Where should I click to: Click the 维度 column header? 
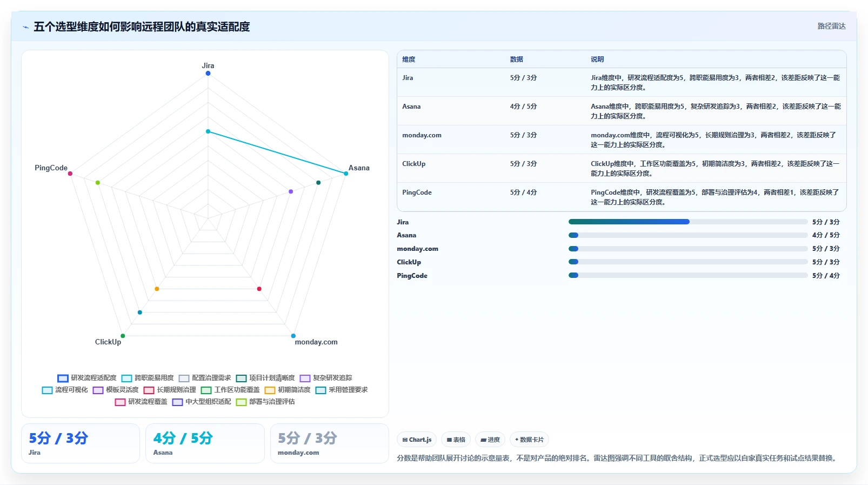coord(409,59)
